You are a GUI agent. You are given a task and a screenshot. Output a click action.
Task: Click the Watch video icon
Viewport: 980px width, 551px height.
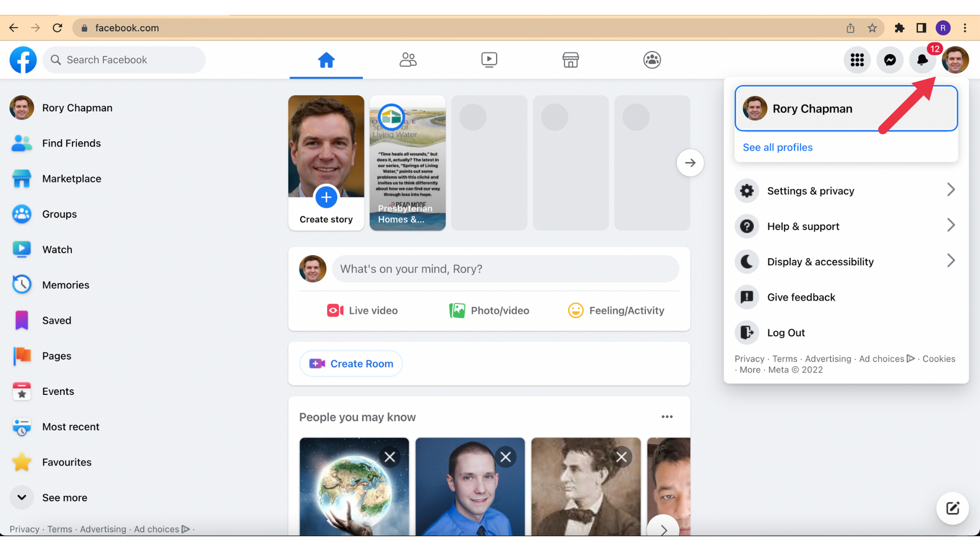click(x=488, y=59)
